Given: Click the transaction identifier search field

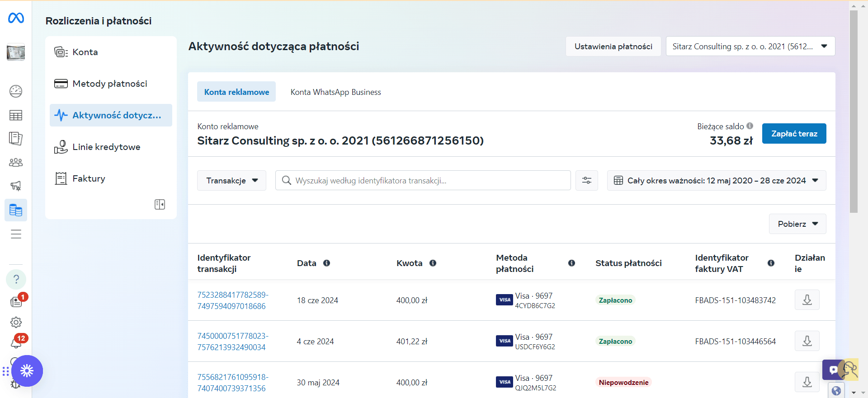Looking at the screenshot, I should 423,180.
